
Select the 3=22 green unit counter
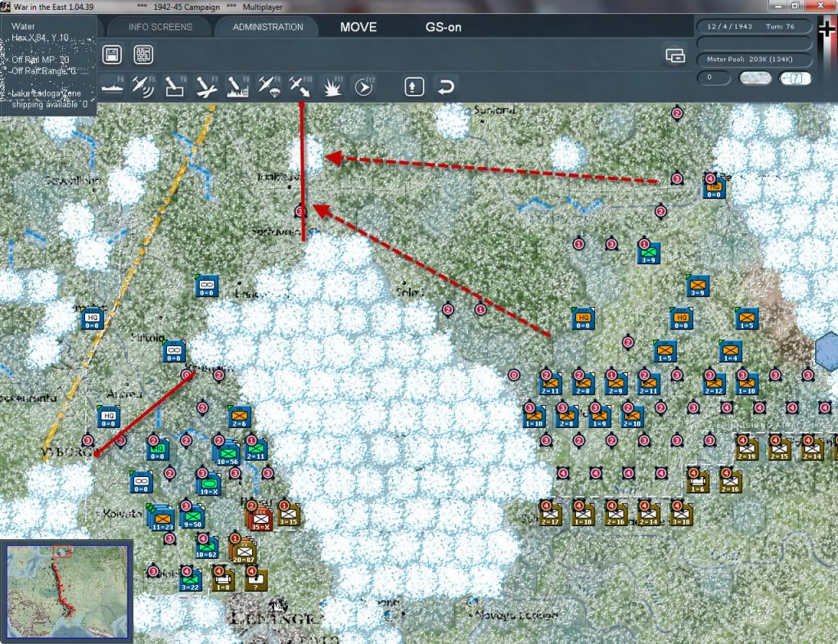190,579
